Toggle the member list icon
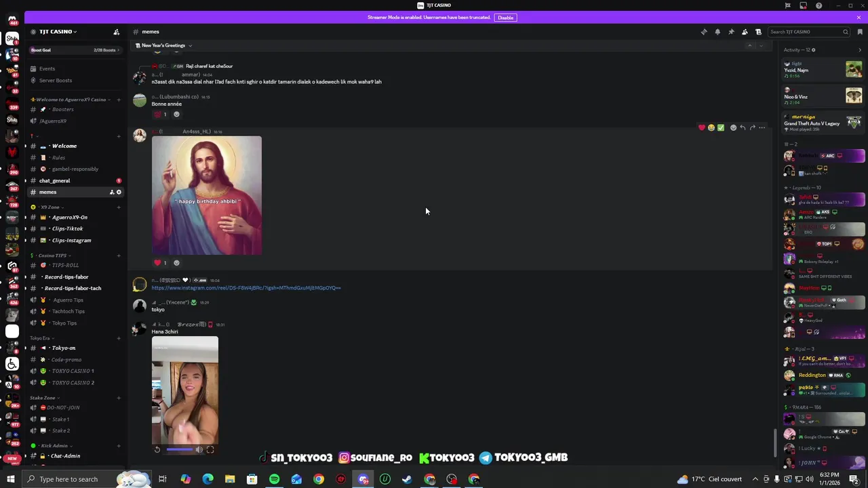Screen dimensions: 868x488 pos(745,32)
